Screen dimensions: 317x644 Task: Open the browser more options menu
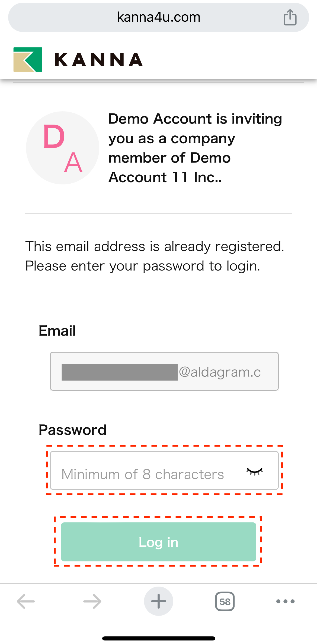coord(284,602)
